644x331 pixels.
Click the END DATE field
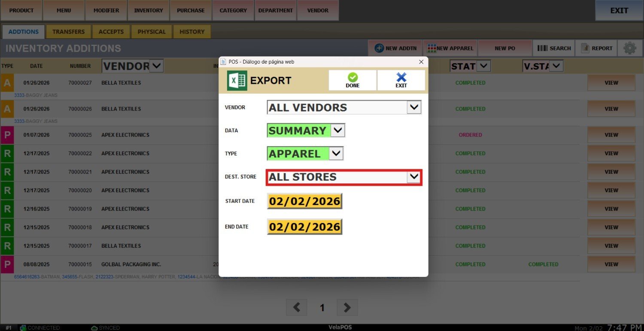click(304, 227)
